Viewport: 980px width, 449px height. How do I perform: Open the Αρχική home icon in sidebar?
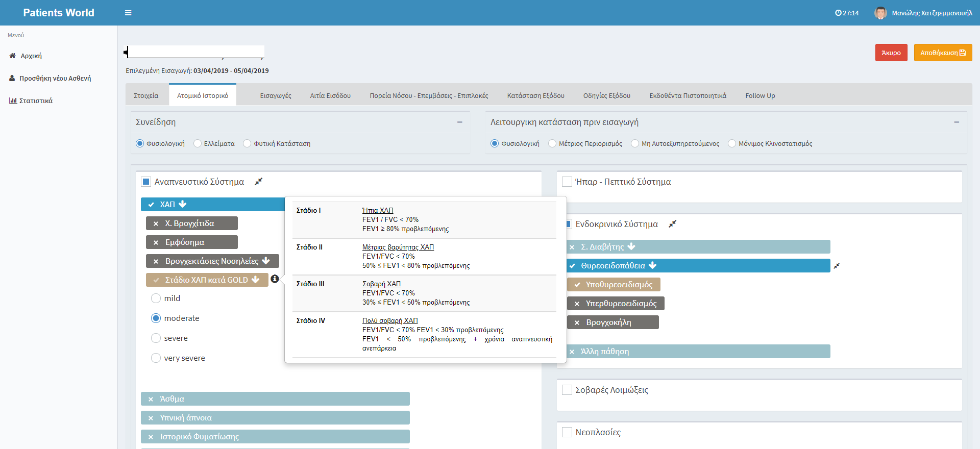[13, 56]
